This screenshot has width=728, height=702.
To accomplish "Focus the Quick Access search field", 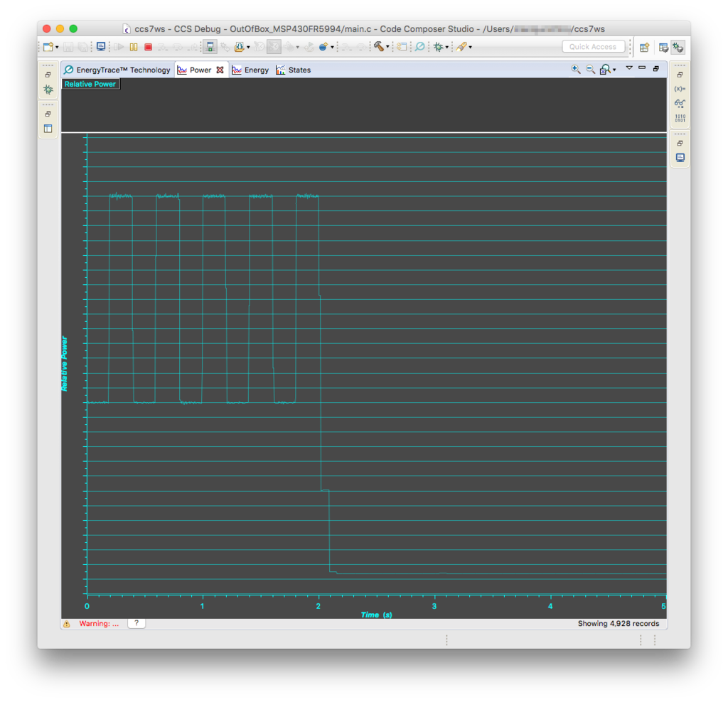I will tap(593, 47).
